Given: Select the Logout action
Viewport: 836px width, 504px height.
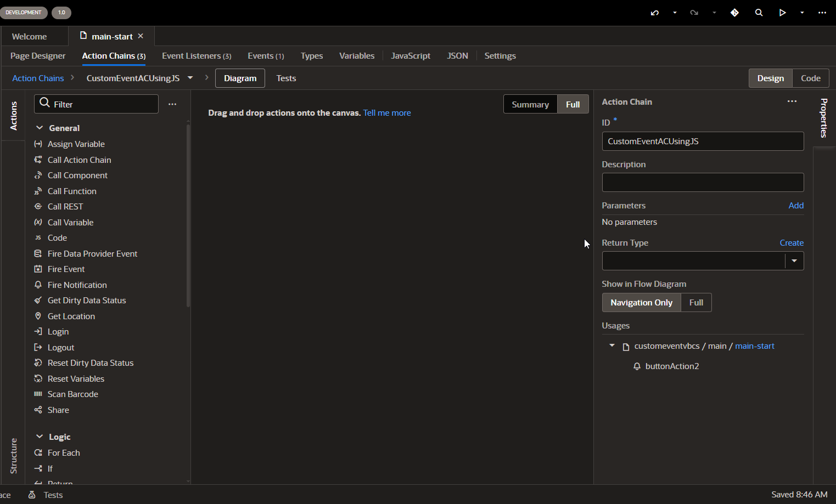Looking at the screenshot, I should 60,348.
